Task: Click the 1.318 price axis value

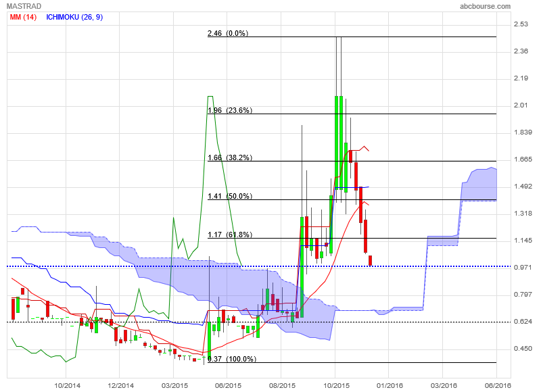Action: [523, 214]
